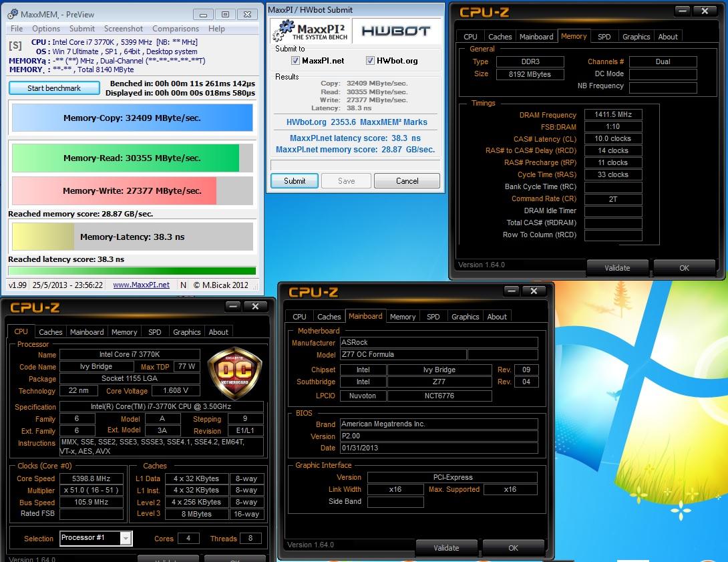Screen dimensions: 728x562
Task: Close the CPU-Z CPU window
Action: click(x=255, y=305)
